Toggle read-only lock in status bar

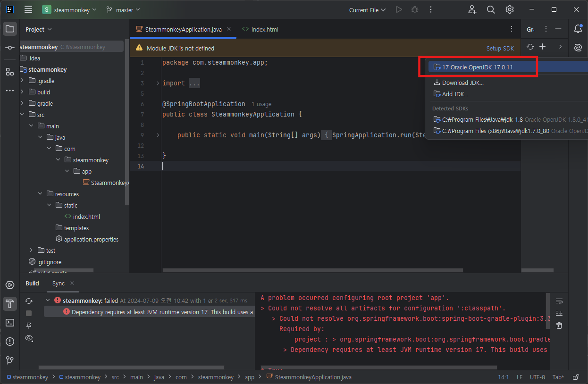pos(575,377)
